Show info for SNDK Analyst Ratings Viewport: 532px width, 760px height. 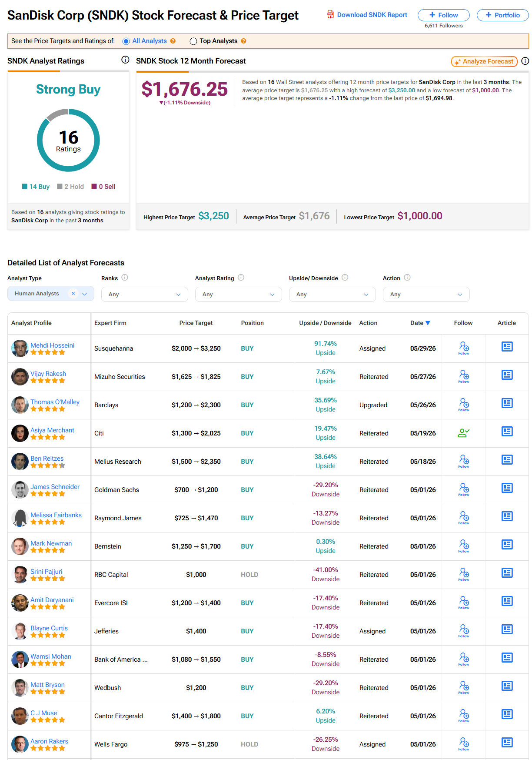[125, 60]
